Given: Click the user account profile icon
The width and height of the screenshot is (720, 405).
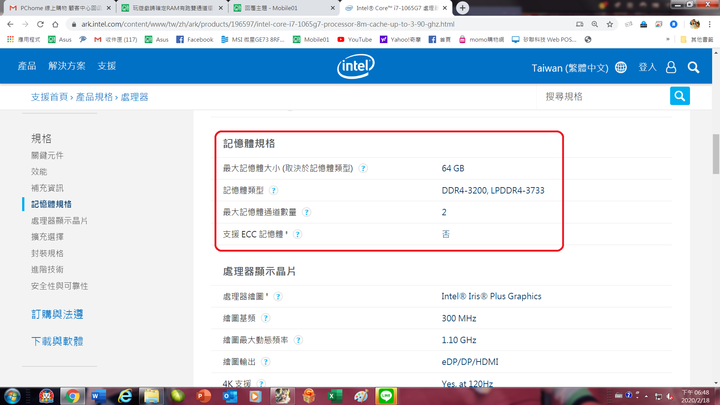Looking at the screenshot, I should pos(671,68).
